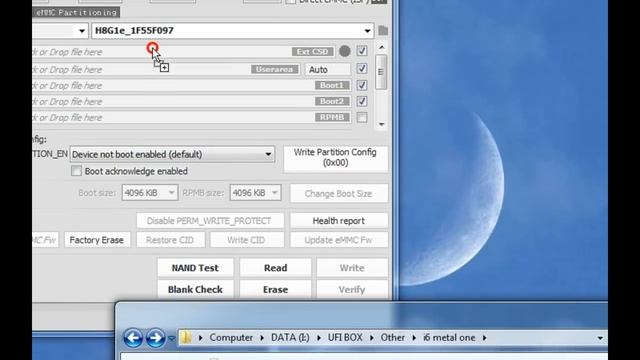Screen dimensions: 640x360
Task: Open the Boot size 4096 KiB dropdown
Action: coord(171,193)
